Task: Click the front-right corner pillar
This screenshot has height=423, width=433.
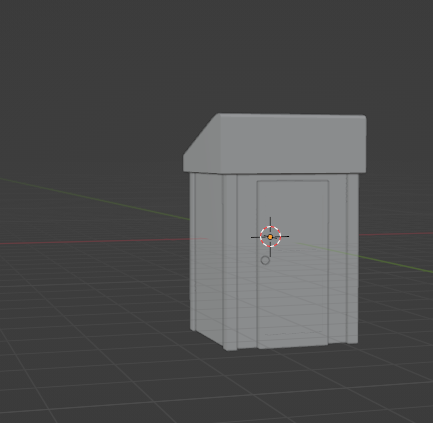Action: (352, 258)
